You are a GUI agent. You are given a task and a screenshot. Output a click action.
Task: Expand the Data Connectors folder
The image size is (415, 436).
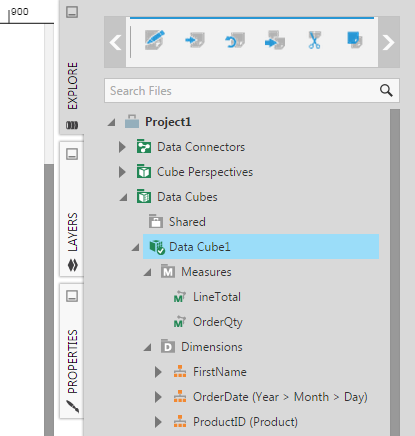pos(122,147)
